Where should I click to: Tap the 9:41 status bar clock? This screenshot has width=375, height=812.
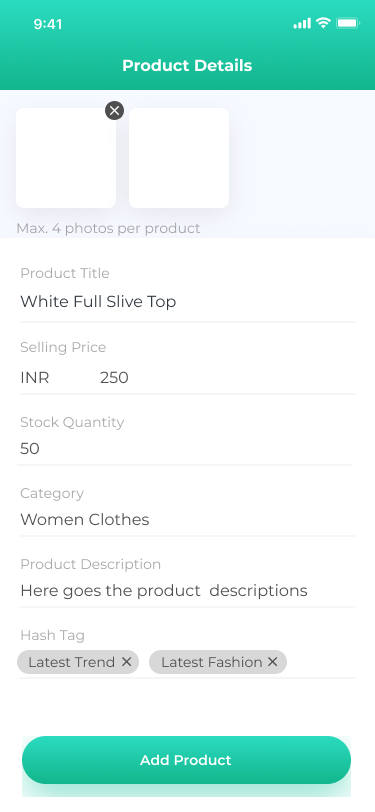tap(48, 24)
